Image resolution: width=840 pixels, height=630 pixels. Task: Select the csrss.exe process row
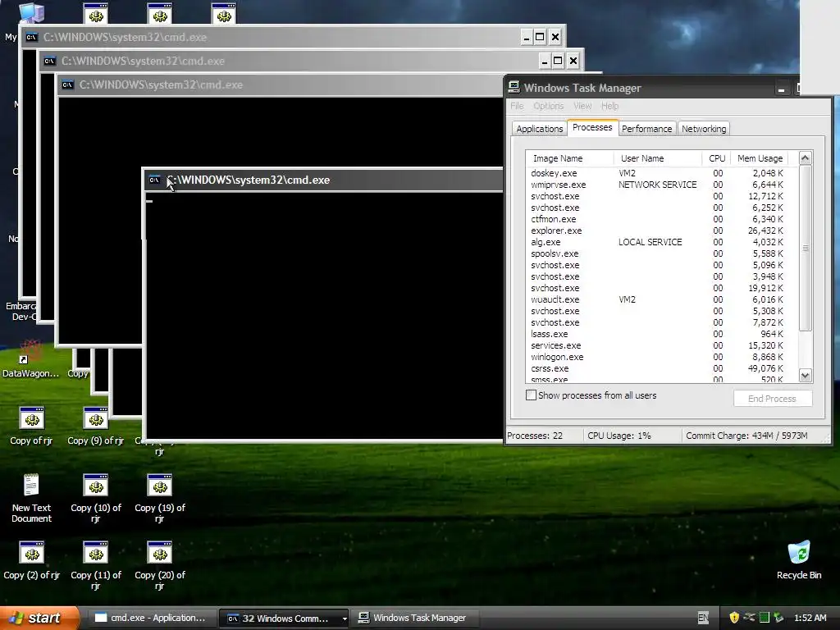657,368
